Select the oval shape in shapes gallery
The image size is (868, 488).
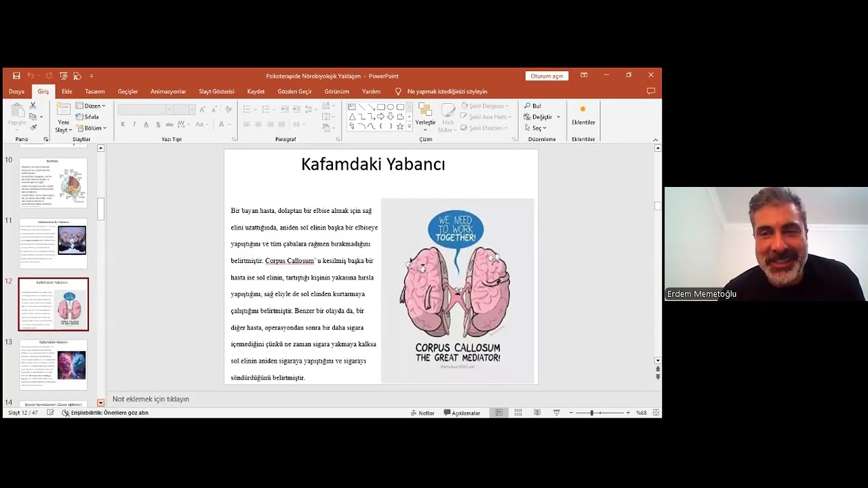pos(391,107)
